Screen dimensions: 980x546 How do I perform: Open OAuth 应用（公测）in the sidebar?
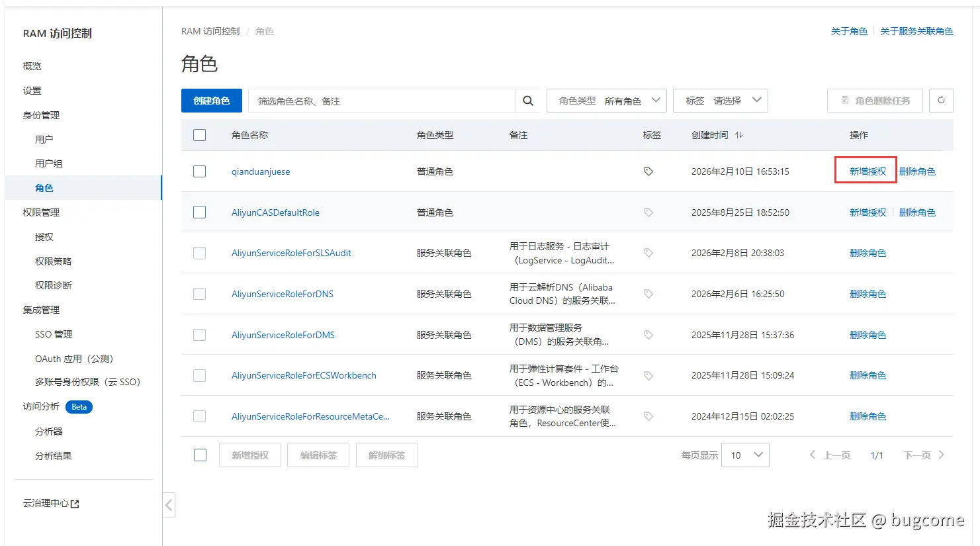pos(75,359)
